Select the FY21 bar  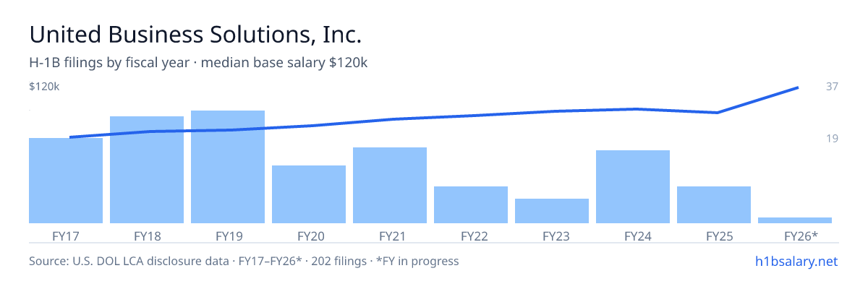(x=390, y=185)
